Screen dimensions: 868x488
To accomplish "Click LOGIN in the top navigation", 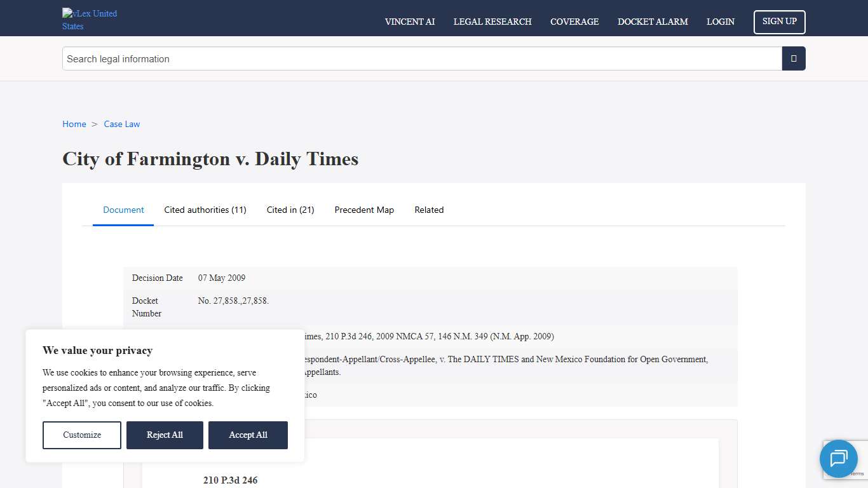I will coord(720,22).
